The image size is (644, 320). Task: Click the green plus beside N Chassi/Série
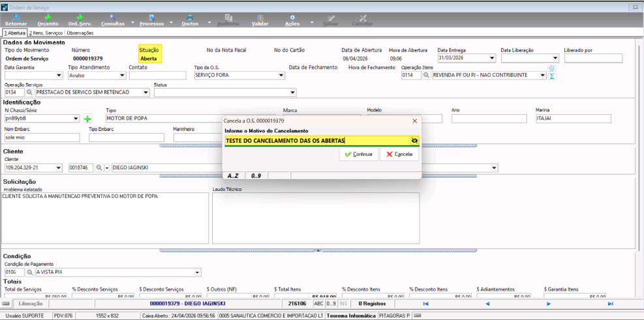87,119
